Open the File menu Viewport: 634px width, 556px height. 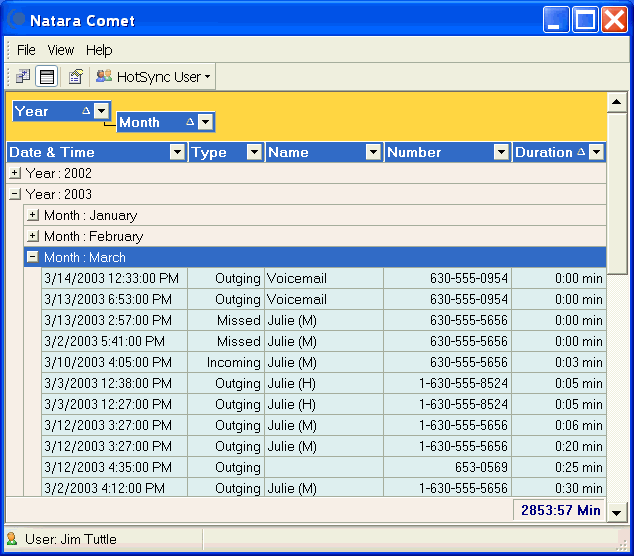(x=26, y=50)
